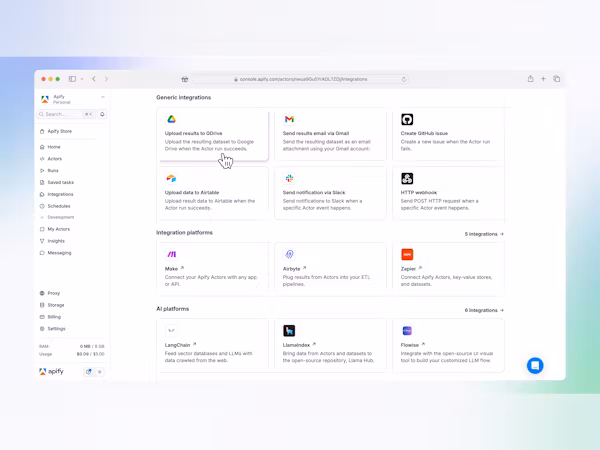
Task: Click the LangChain logo icon
Action: tap(171, 331)
